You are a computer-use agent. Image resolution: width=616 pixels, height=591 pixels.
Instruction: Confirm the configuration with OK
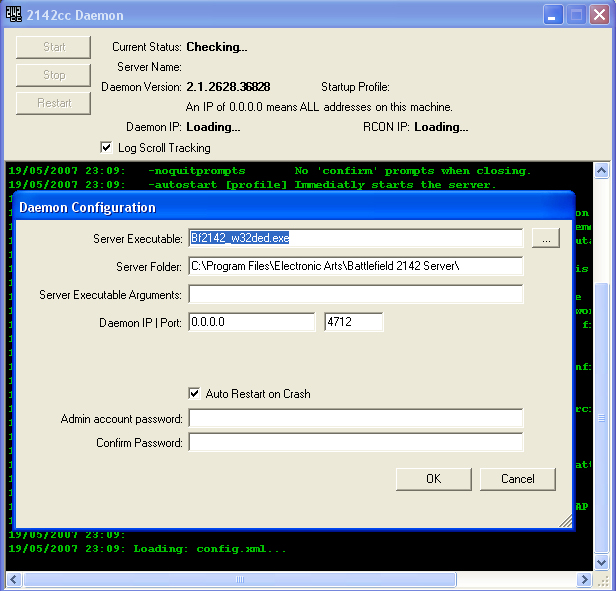[434, 479]
